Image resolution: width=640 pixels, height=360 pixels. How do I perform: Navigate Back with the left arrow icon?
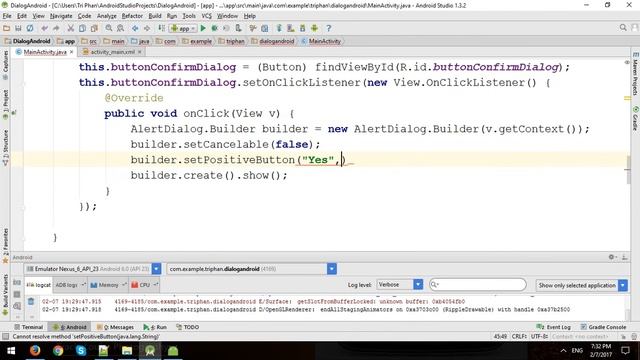coord(135,28)
